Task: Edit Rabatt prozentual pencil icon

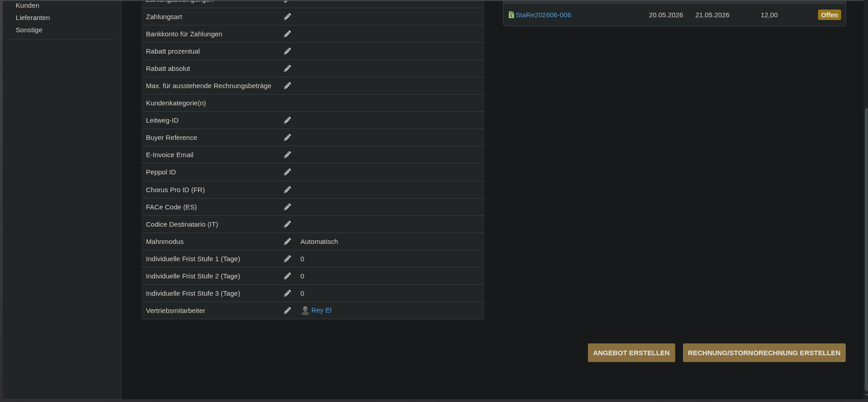Action: pos(287,51)
